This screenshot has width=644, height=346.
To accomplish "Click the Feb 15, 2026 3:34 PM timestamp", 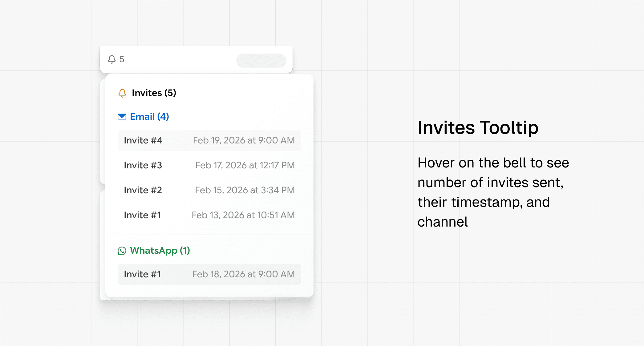I will (x=245, y=190).
